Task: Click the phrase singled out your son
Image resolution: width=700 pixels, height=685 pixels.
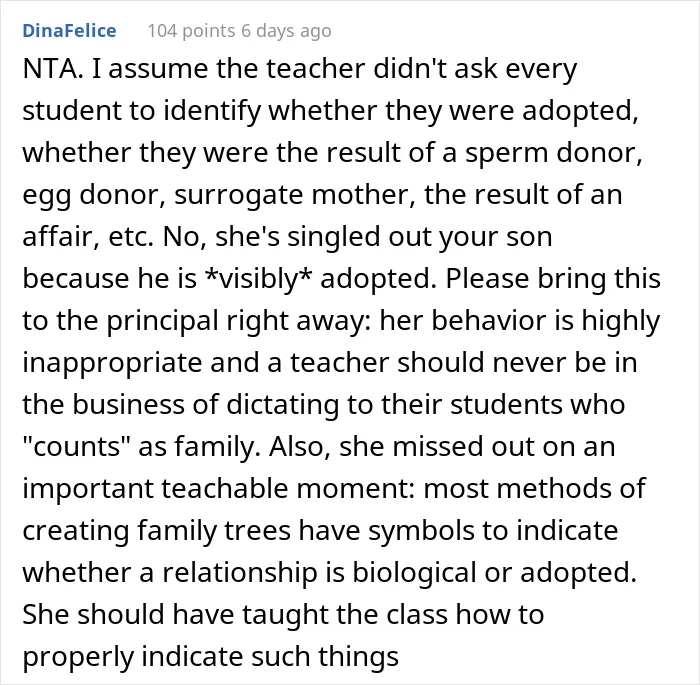Action: [x=419, y=237]
